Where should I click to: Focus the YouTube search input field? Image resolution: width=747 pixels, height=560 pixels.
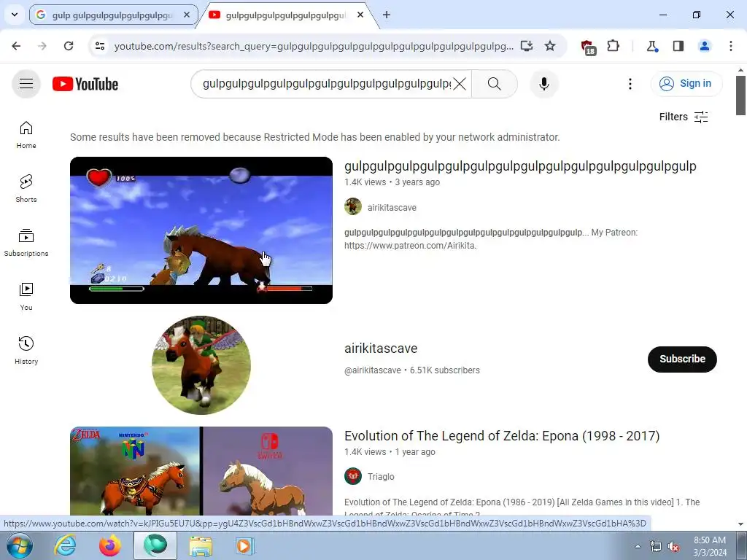tap(326, 84)
